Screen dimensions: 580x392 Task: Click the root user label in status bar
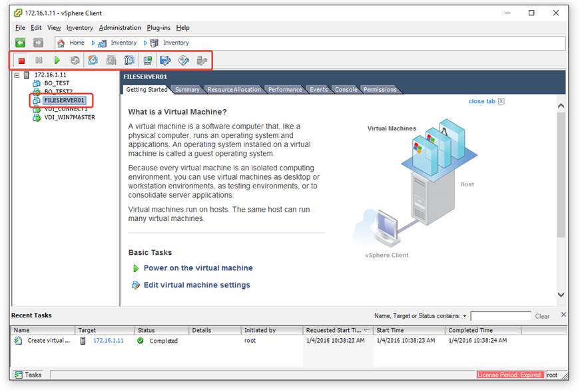click(x=552, y=375)
